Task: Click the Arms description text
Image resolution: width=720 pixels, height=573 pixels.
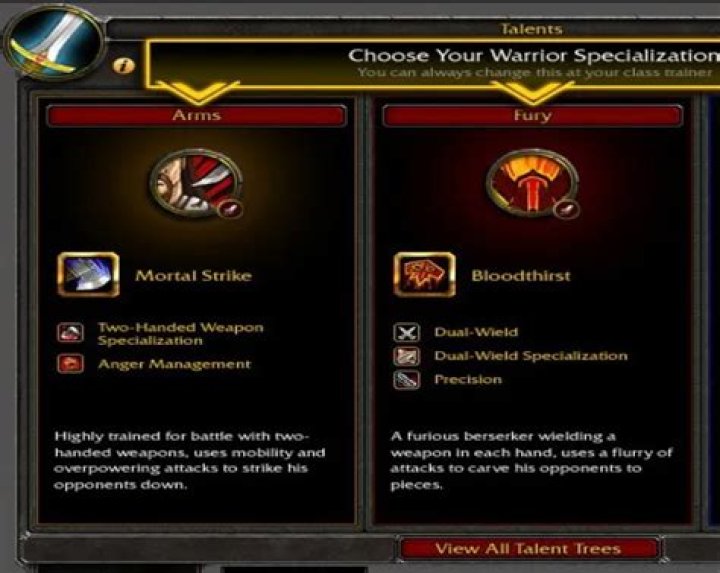Action: click(x=190, y=461)
